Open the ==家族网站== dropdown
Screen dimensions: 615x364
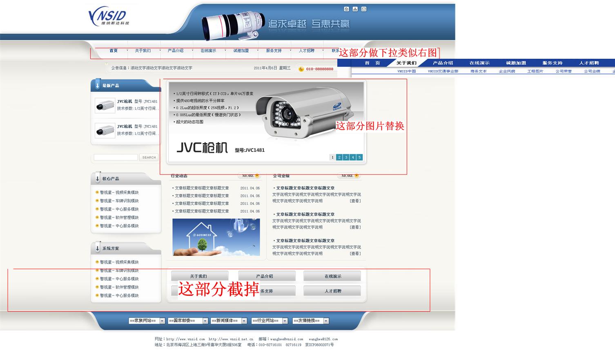[x=147, y=321]
